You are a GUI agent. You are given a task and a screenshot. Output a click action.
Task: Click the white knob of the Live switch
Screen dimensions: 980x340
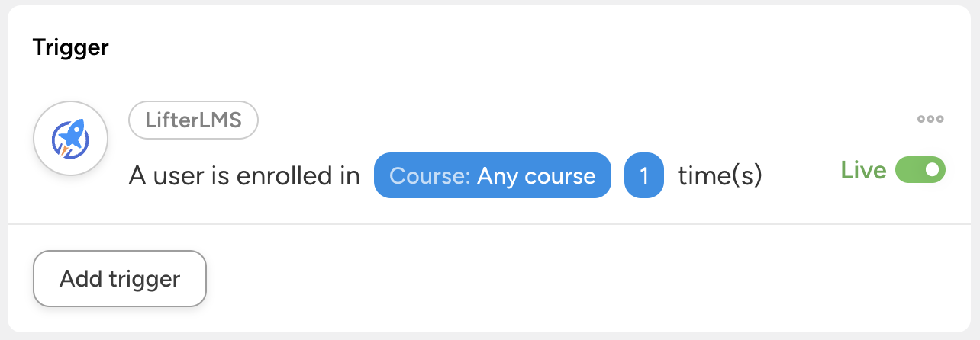click(932, 170)
